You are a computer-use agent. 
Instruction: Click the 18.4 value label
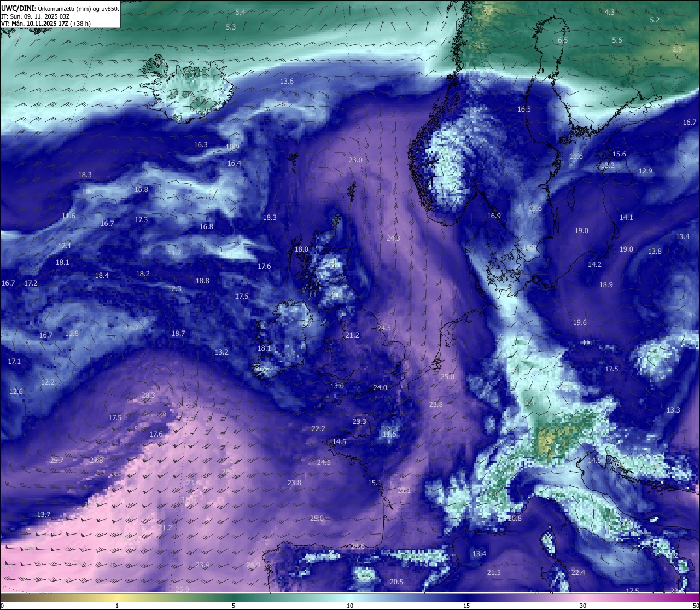pos(102,275)
